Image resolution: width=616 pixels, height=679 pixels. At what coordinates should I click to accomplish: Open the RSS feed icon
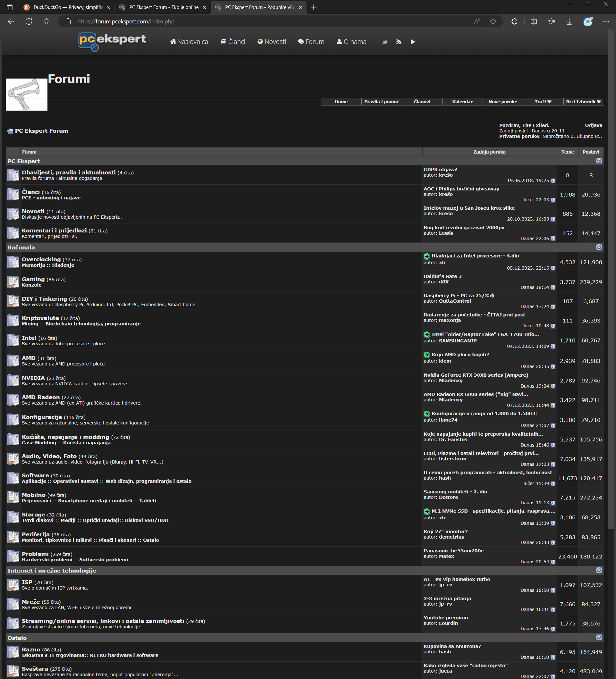[x=399, y=42]
